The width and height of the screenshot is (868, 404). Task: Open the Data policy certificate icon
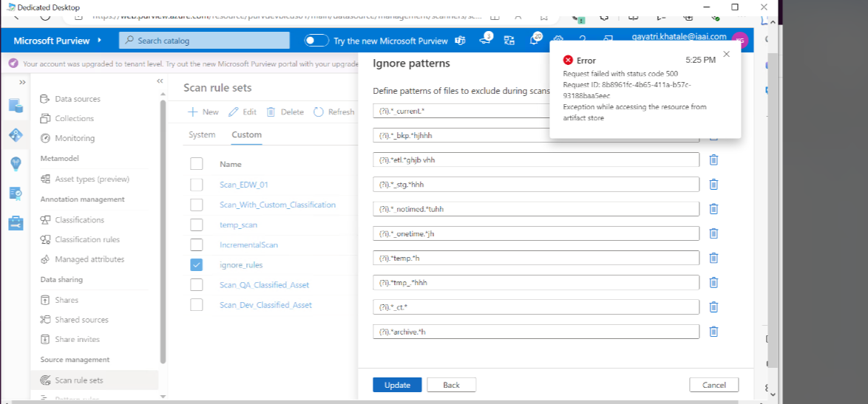[16, 194]
